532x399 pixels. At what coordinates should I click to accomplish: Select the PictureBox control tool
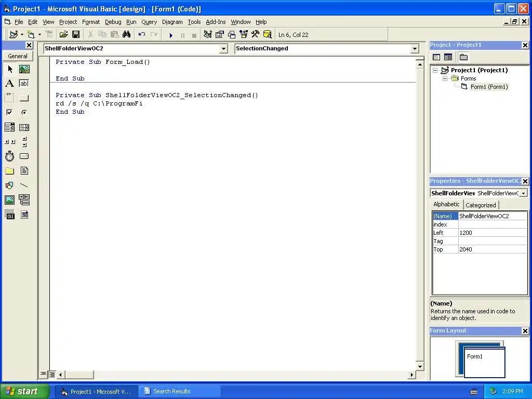point(24,69)
